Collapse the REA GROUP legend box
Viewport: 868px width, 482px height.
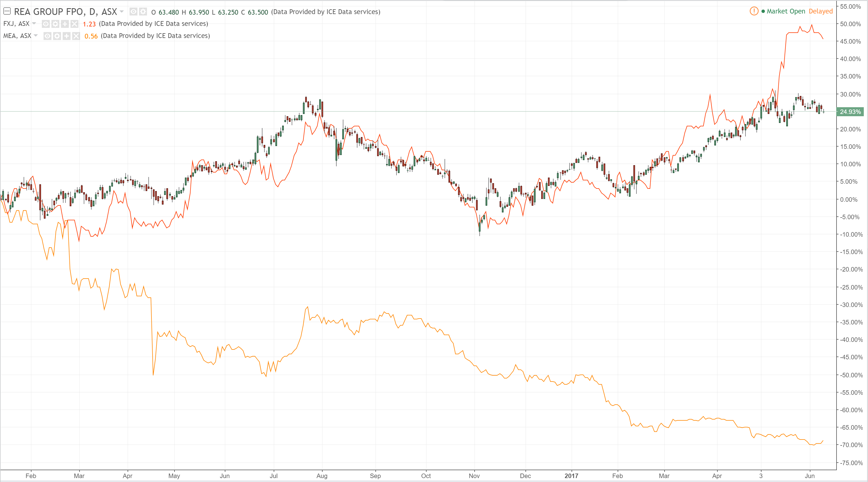[x=7, y=11]
